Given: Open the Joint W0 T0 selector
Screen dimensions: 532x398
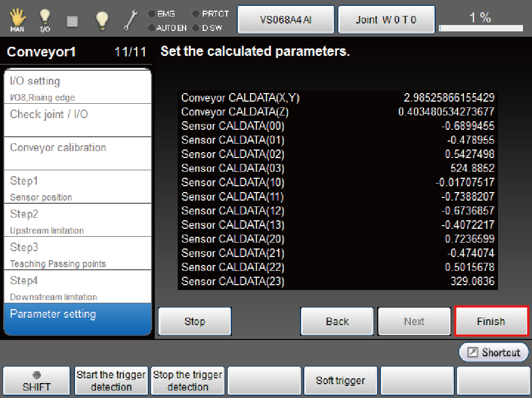Looking at the screenshot, I should click(x=386, y=20).
